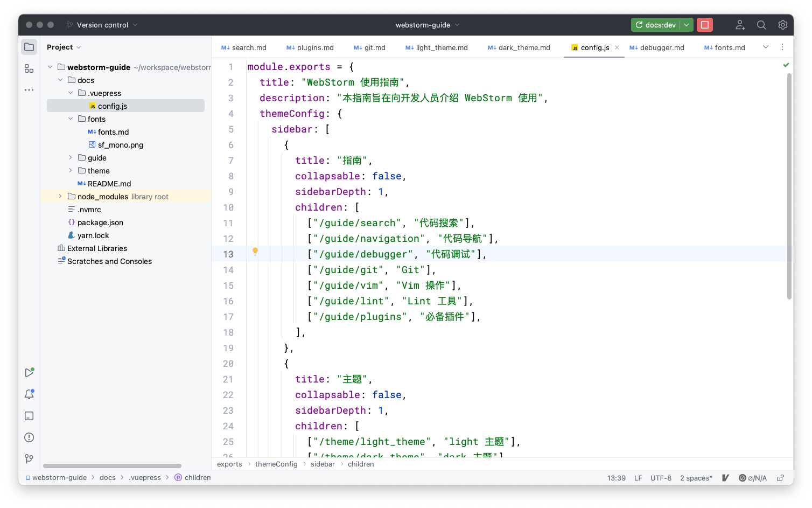812x508 pixels.
Task: Open the 13:39 line:column indicator
Action: pyautogui.click(x=617, y=478)
